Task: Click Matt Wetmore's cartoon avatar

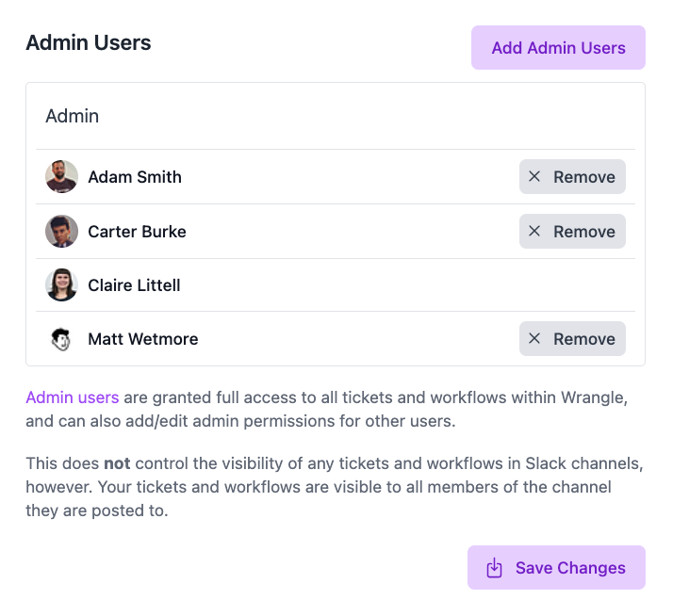Action: coord(61,339)
